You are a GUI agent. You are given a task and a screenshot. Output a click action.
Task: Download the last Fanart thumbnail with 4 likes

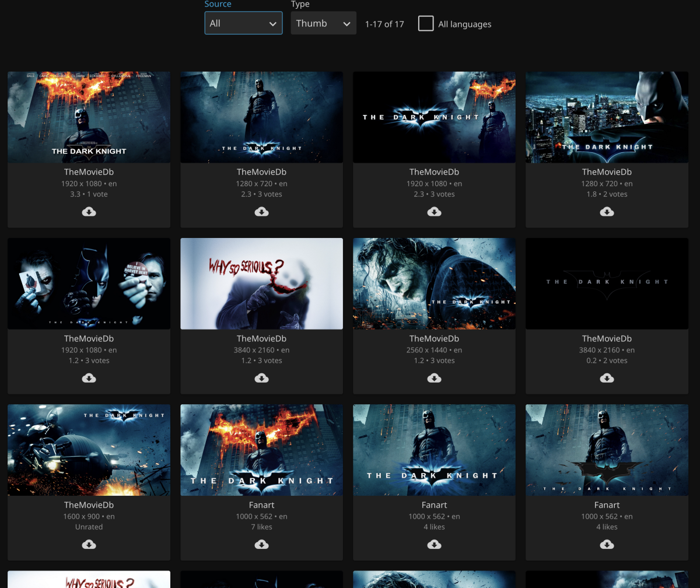tap(607, 544)
